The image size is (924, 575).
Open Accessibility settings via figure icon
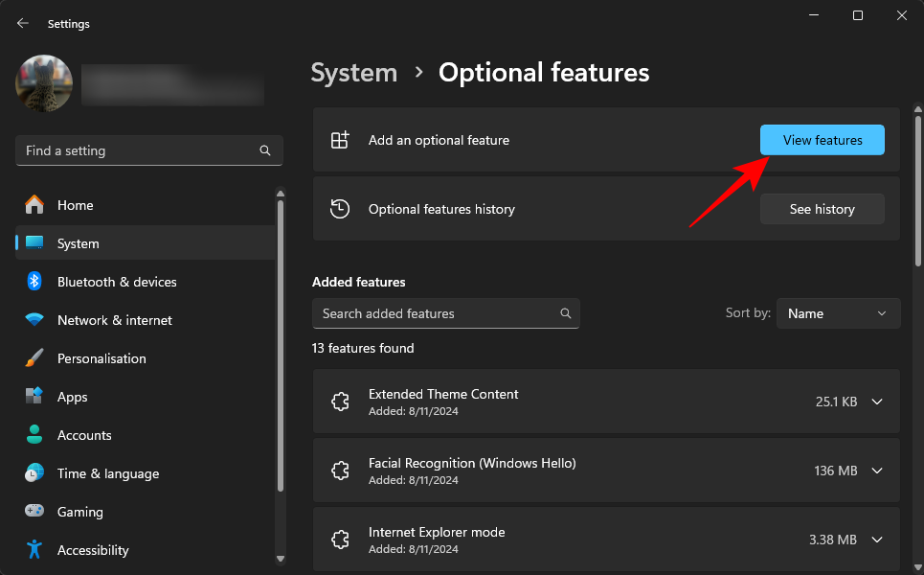pyautogui.click(x=34, y=550)
